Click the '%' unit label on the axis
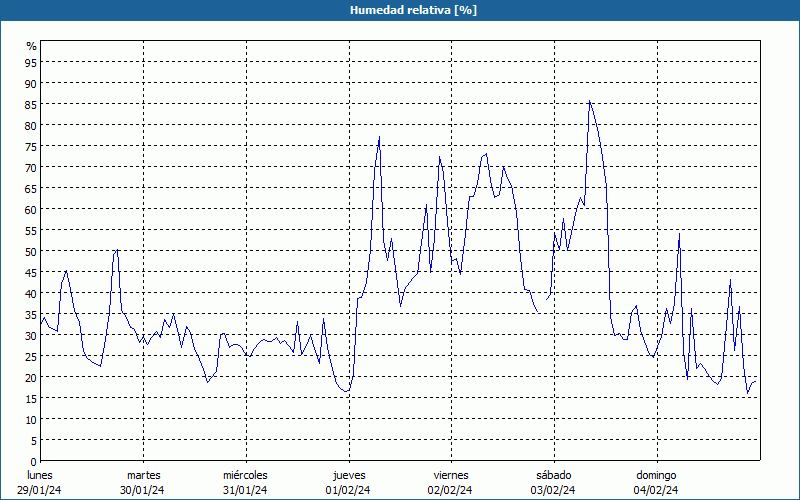The image size is (800, 500). [32, 46]
